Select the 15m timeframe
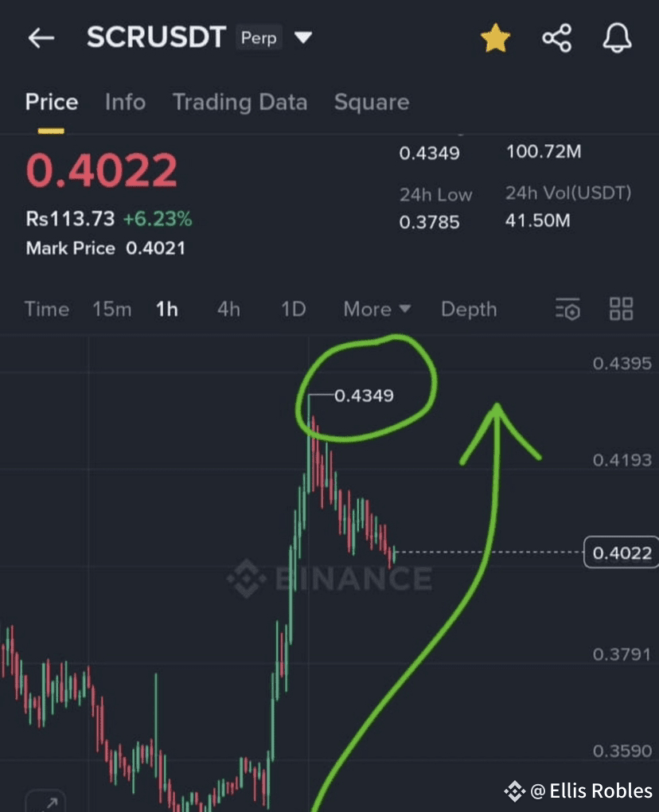Image resolution: width=659 pixels, height=812 pixels. [x=111, y=309]
